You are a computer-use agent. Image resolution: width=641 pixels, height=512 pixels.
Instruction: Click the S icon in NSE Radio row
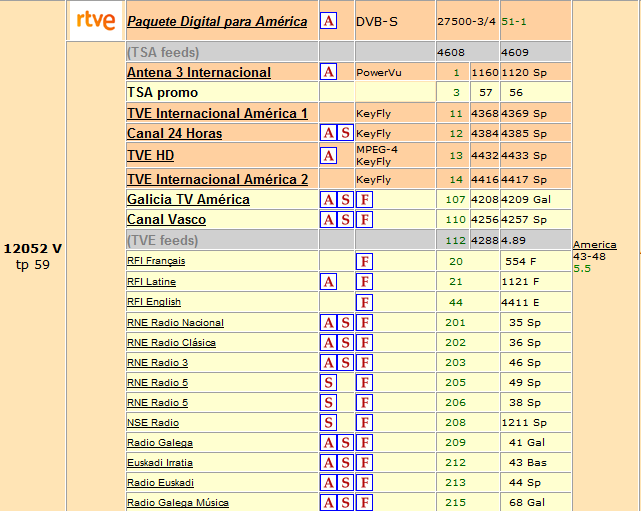[328, 422]
